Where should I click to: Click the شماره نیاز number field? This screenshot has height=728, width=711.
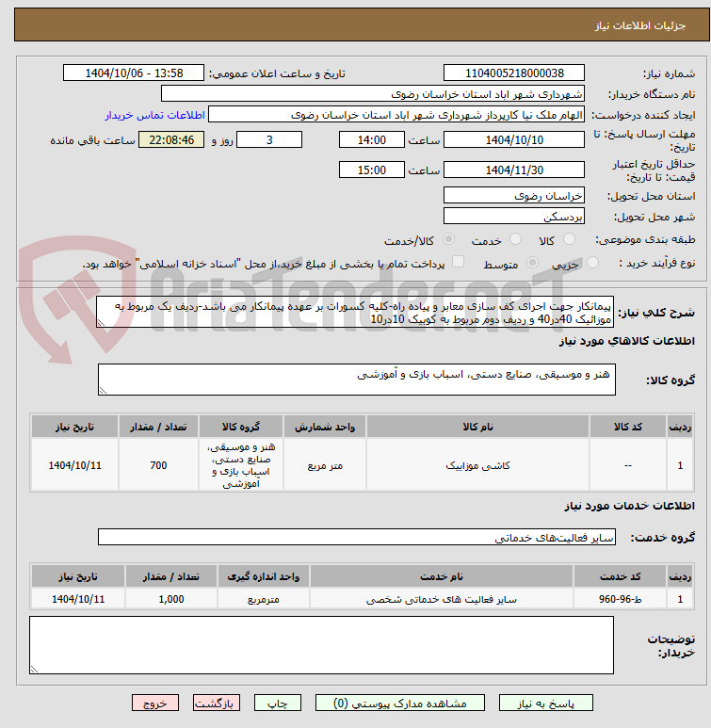[514, 73]
